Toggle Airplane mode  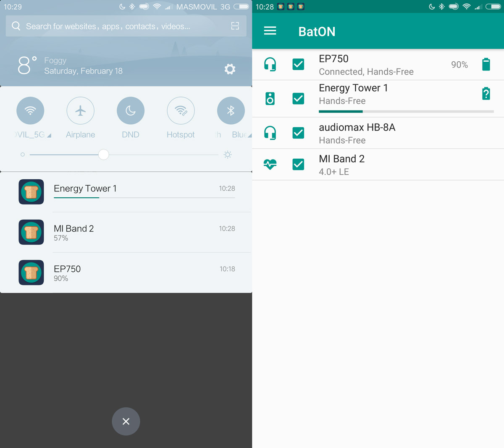tap(80, 111)
